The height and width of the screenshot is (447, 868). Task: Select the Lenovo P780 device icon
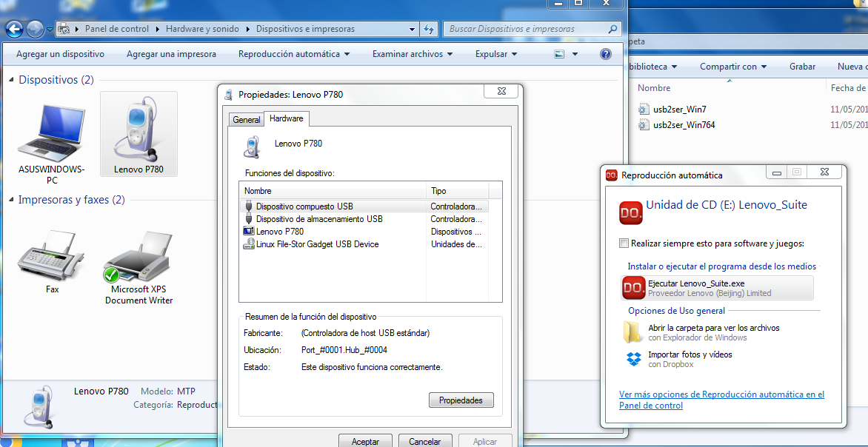click(138, 134)
